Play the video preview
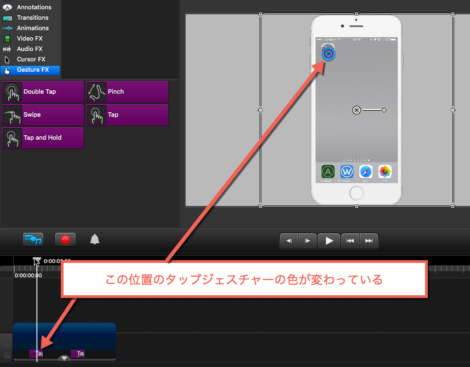This screenshot has height=367, width=470. (x=329, y=241)
